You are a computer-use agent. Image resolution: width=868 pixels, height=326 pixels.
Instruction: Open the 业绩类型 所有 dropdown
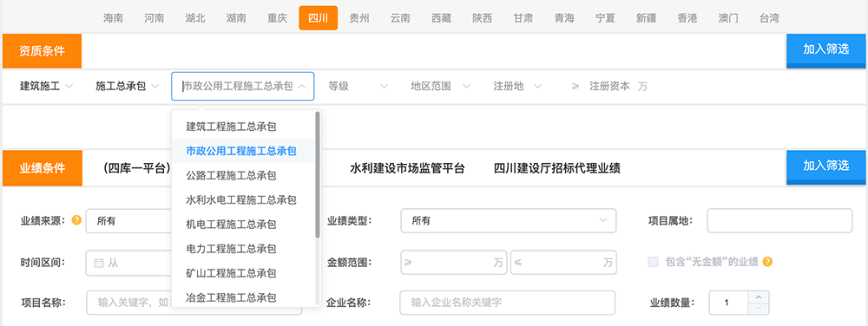(508, 220)
